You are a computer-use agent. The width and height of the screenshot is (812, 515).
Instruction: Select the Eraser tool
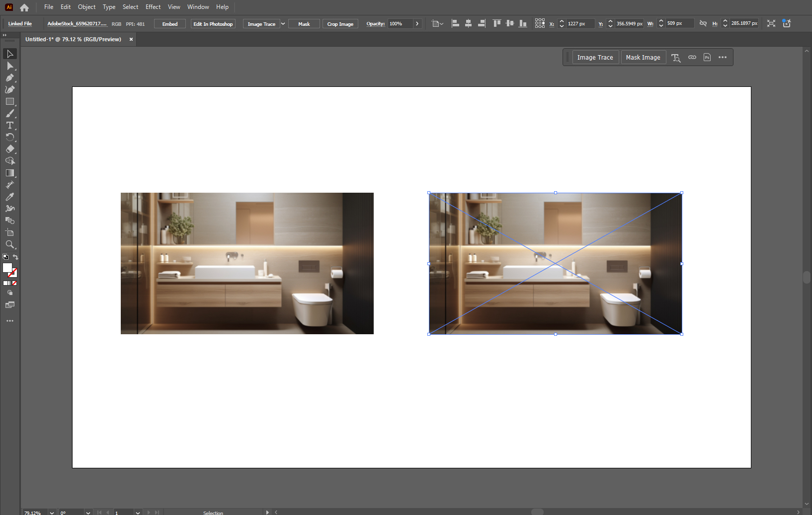point(9,149)
